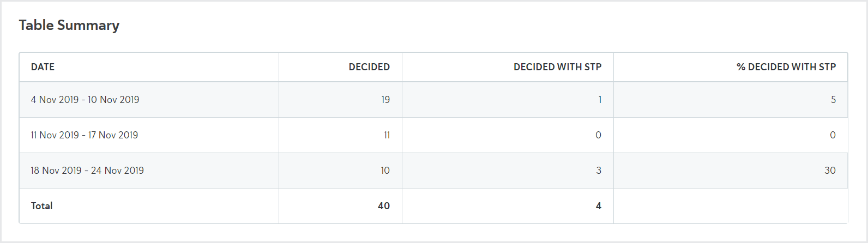Click decided with STP value 0 for 11 Nov week
Image resolution: width=868 pixels, height=243 pixels.
coord(598,135)
